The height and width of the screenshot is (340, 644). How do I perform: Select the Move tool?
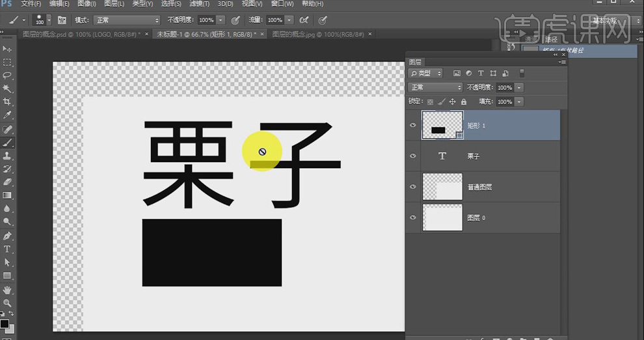7,49
